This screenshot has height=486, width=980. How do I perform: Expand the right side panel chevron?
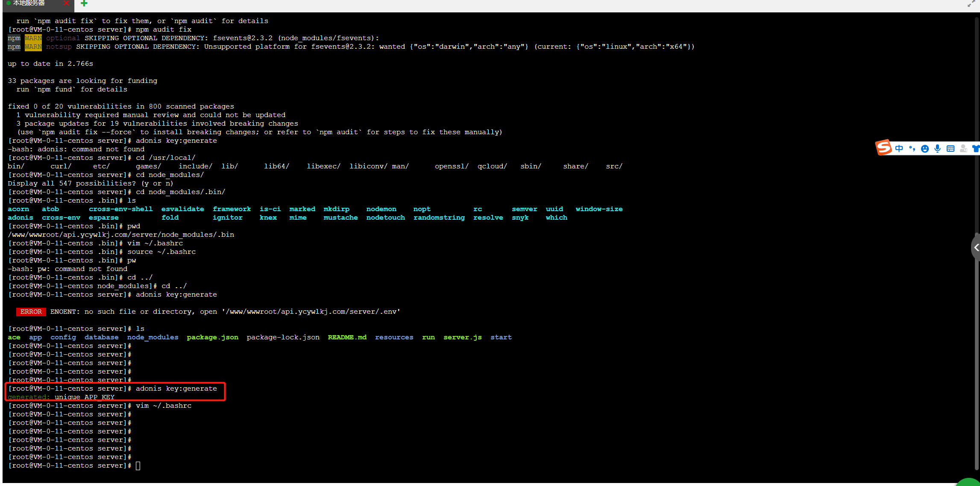(x=976, y=247)
